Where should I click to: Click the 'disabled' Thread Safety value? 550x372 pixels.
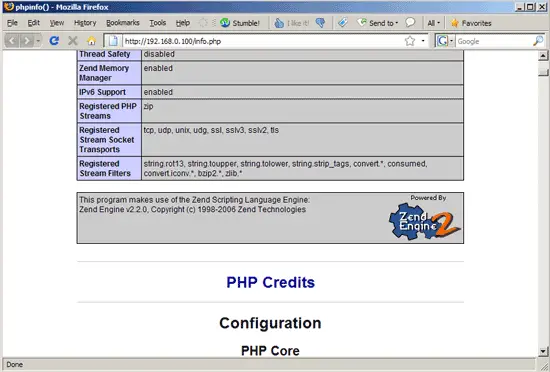coord(159,54)
